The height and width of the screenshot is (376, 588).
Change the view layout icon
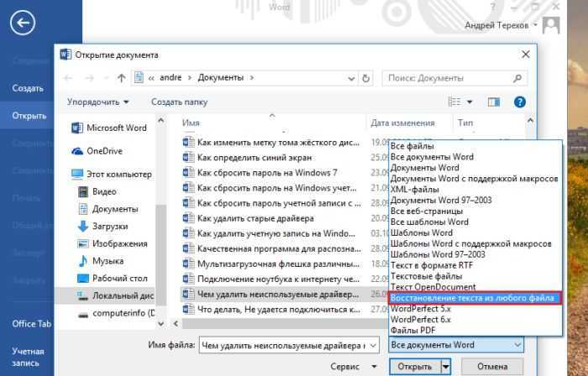454,102
